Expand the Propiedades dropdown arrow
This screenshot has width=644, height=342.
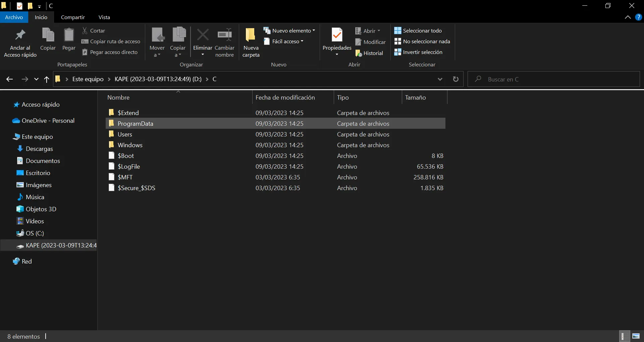pyautogui.click(x=337, y=54)
